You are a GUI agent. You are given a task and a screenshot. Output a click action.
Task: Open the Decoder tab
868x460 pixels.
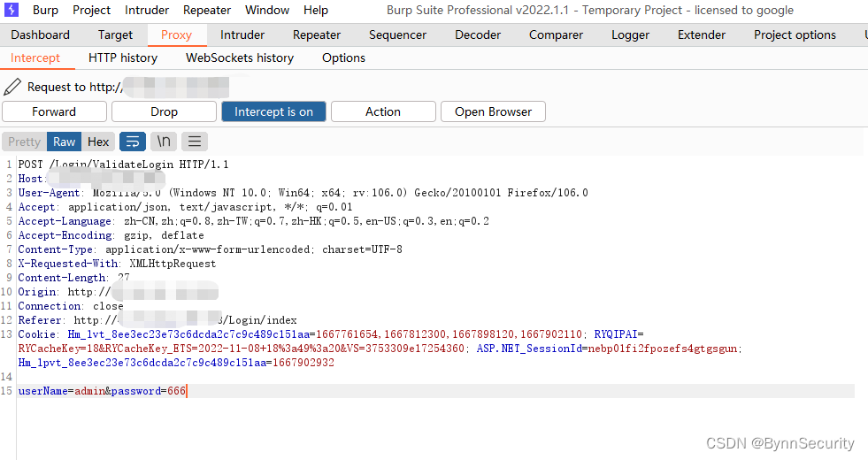[478, 34]
